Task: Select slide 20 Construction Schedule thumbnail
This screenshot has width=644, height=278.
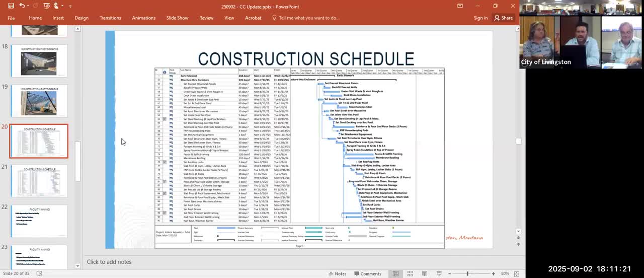Action: point(39,141)
